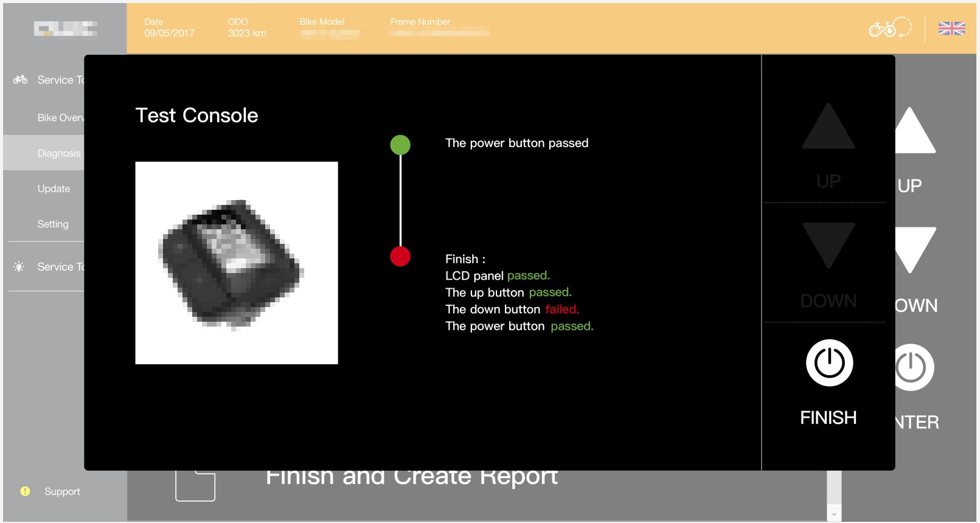Click the power FINISH icon in console
Viewport: 980px width, 523px height.
tap(829, 363)
